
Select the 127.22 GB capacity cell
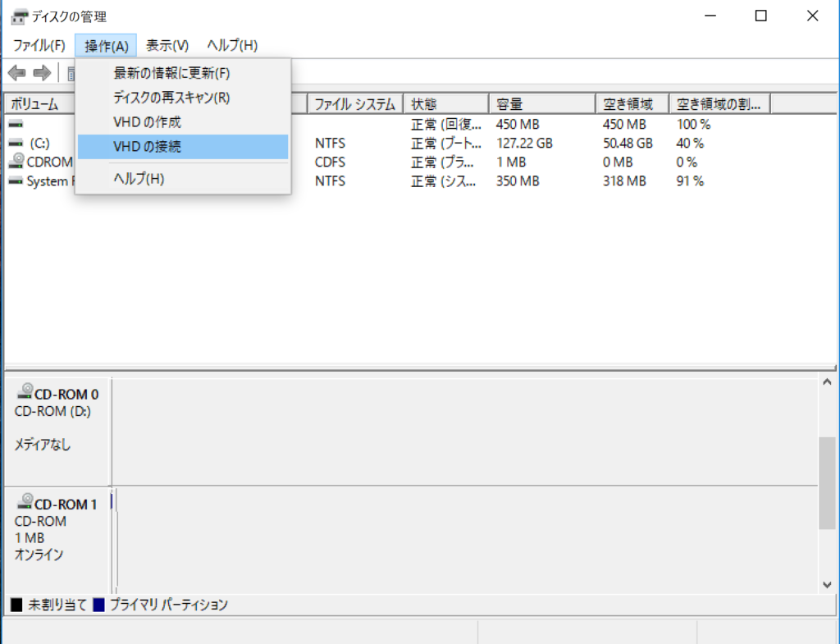(524, 144)
